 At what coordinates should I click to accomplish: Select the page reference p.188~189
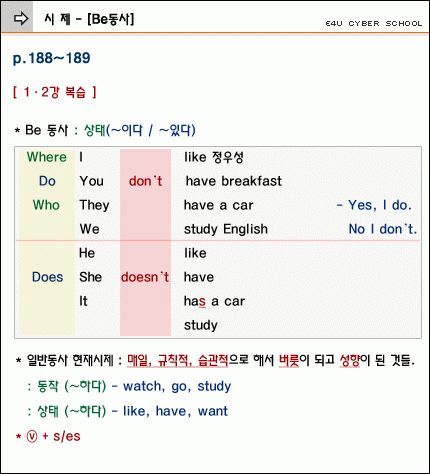(52, 58)
